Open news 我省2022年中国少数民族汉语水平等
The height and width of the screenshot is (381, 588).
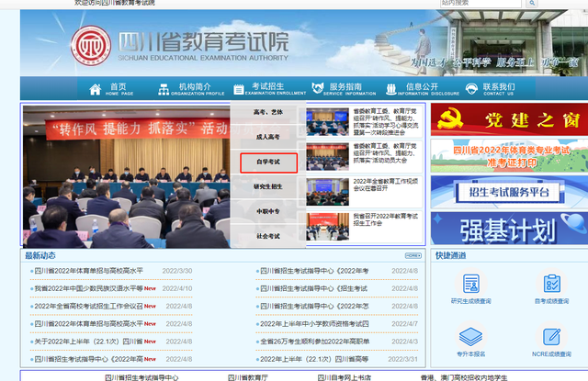tap(88, 288)
